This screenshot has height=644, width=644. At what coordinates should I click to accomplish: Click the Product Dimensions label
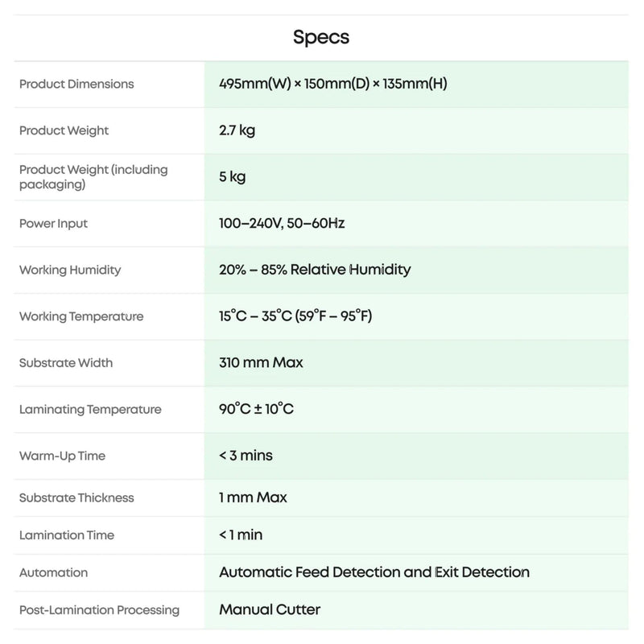76,84
